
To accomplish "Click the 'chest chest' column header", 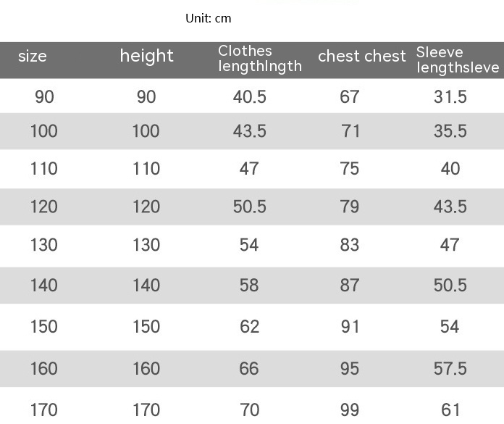I will (361, 57).
